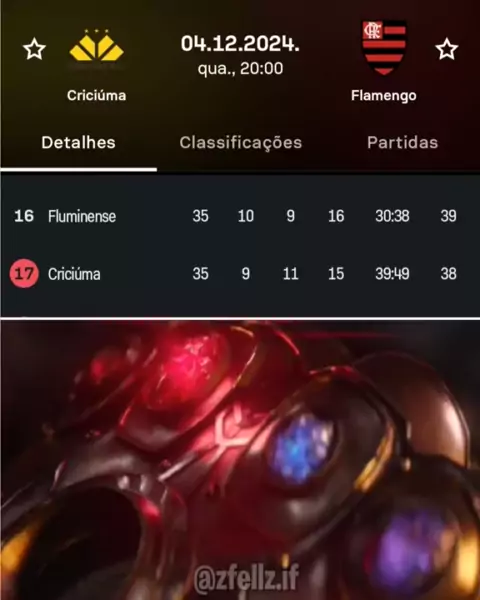Select the Detalhes tab

(78, 143)
